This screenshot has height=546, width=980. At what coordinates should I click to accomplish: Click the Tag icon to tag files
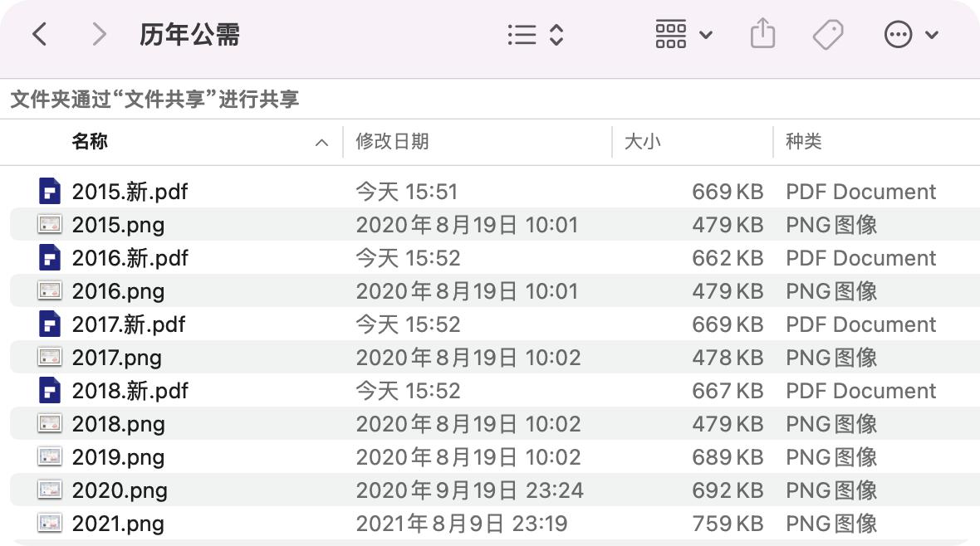828,34
